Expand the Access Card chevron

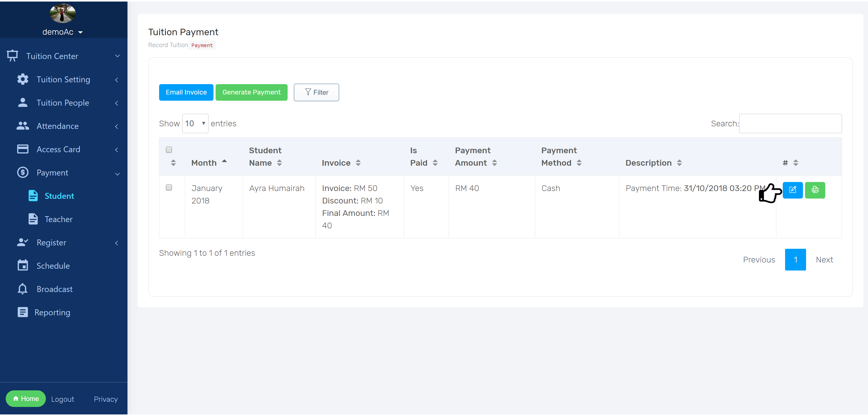click(x=117, y=149)
